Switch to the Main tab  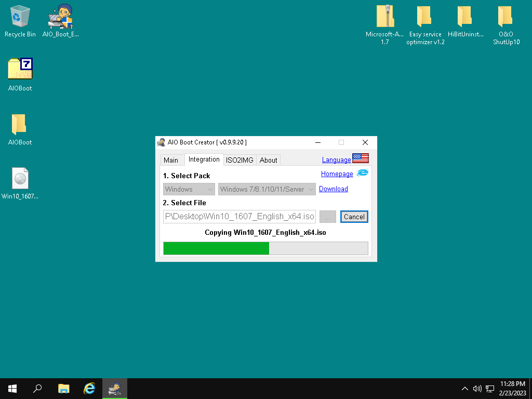(x=171, y=160)
